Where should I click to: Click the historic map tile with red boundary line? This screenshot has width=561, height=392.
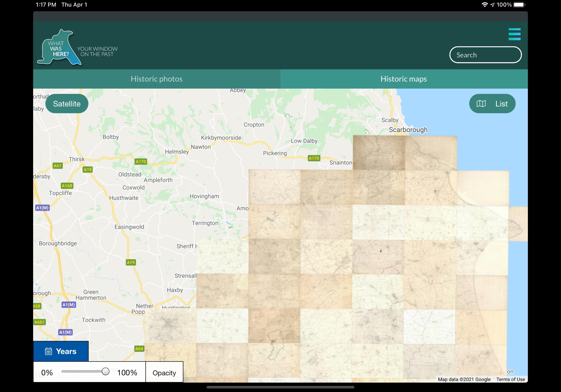[378, 257]
